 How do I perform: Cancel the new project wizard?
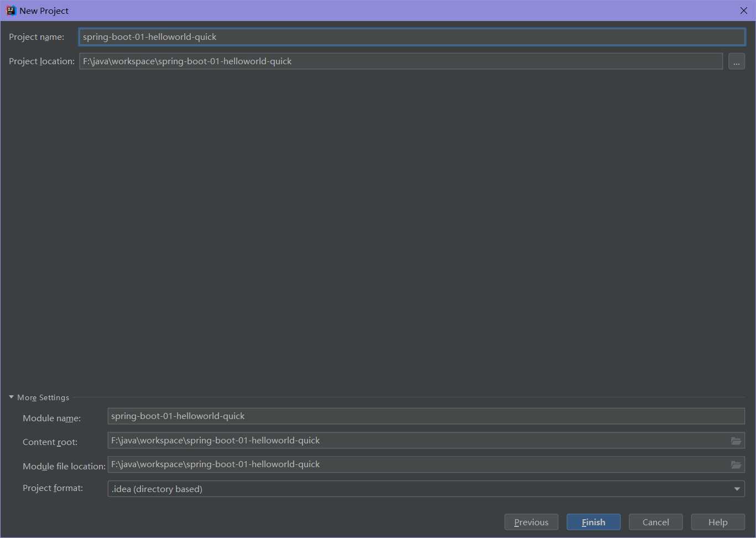click(x=655, y=522)
